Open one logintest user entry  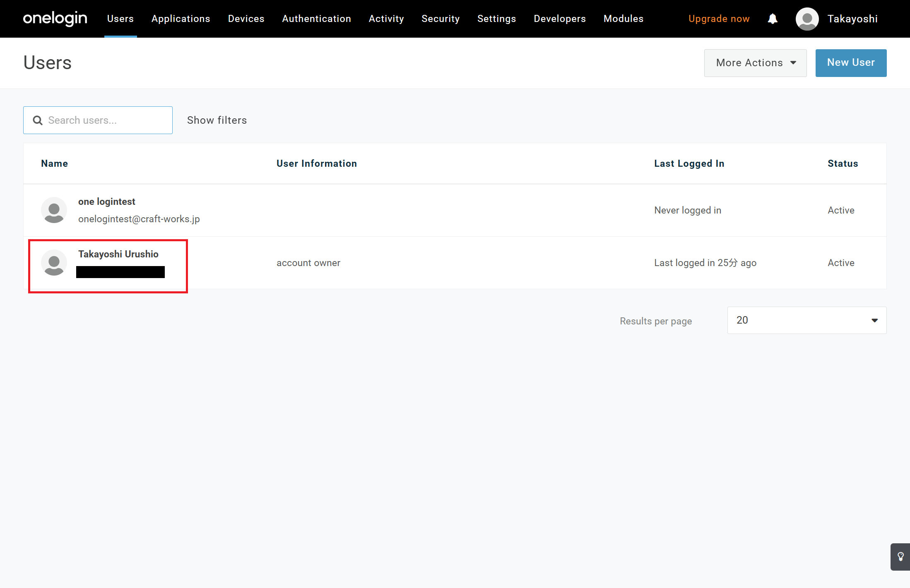tap(107, 202)
